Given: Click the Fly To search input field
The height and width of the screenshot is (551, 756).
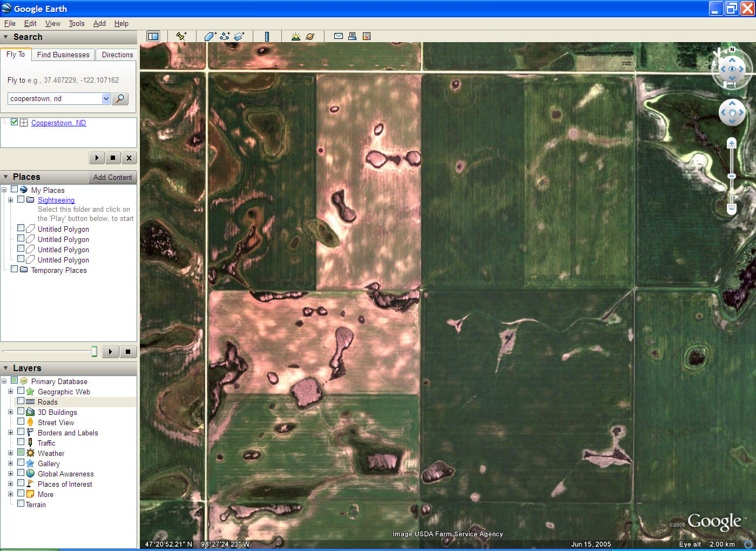Looking at the screenshot, I should pyautogui.click(x=55, y=98).
